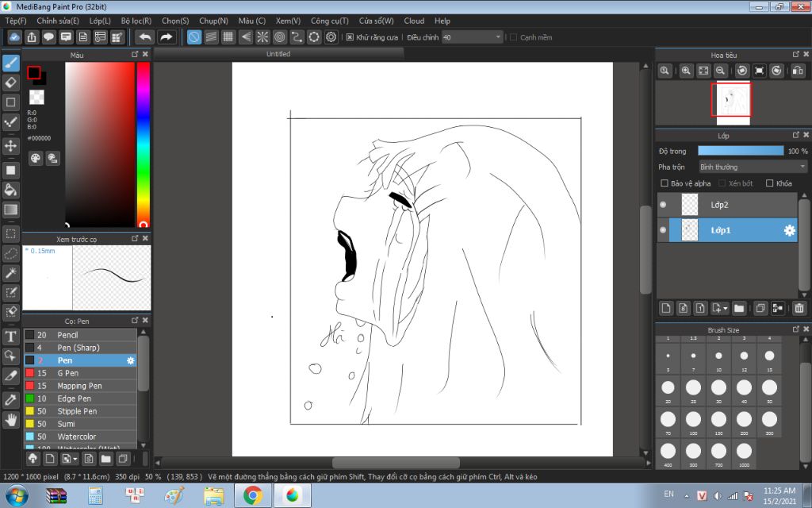Viewport: 812px width, 508px height.
Task: Click the navigator canvas thumbnail
Action: (733, 104)
